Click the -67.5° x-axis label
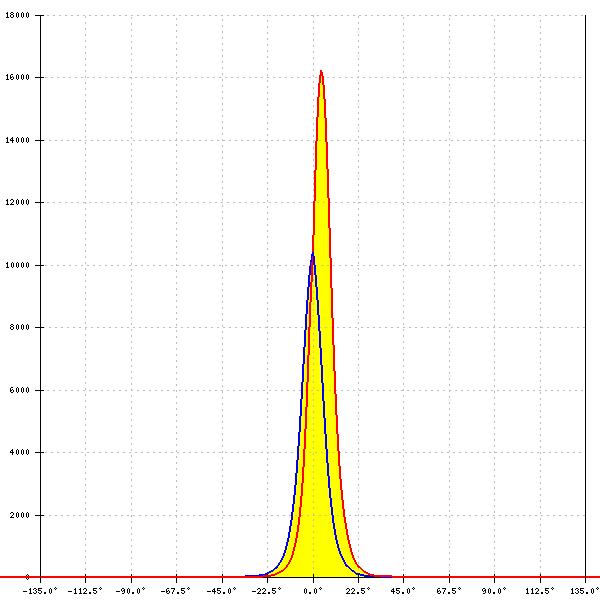Image resolution: width=600 pixels, height=600 pixels. 176,591
